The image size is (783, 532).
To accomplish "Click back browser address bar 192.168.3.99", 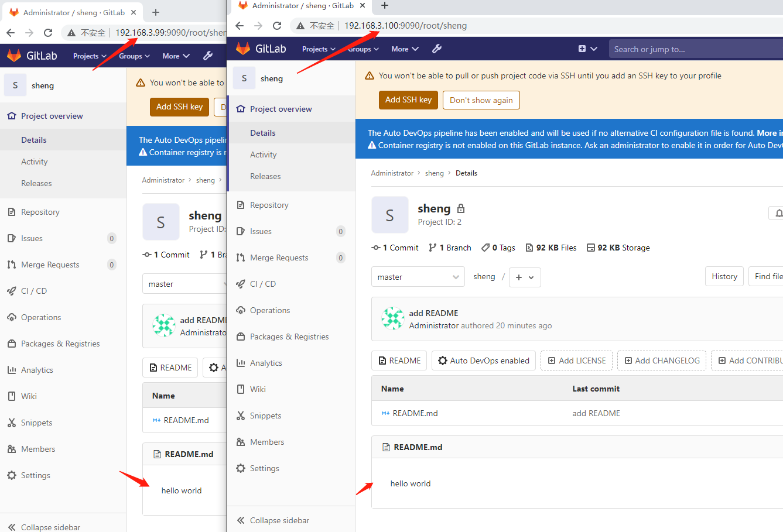I will pos(170,33).
